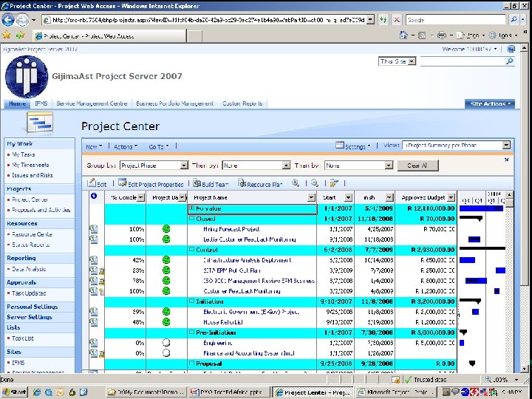Open the Hiring Forecast Project link
Image resolution: width=532 pixels, height=399 pixels.
point(231,229)
